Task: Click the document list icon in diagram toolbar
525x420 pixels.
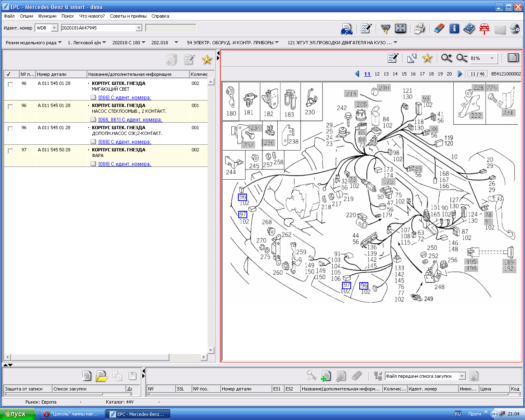Action: point(513,58)
